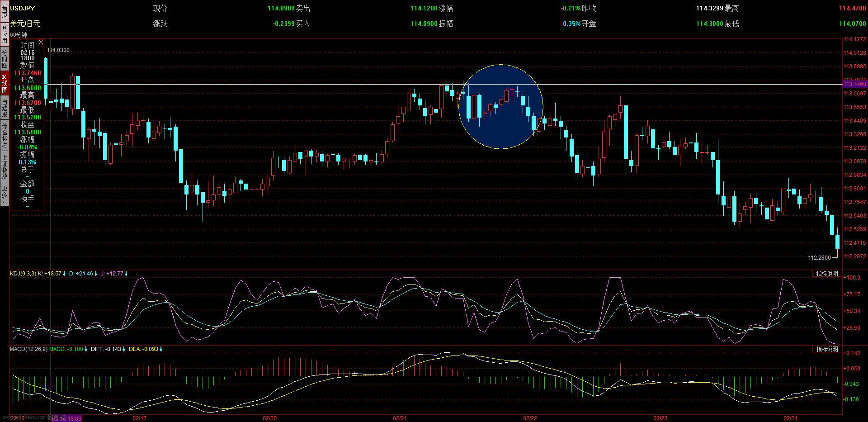Click the down arrow beside MACD -0.100
The width and height of the screenshot is (868, 422).
86,349
